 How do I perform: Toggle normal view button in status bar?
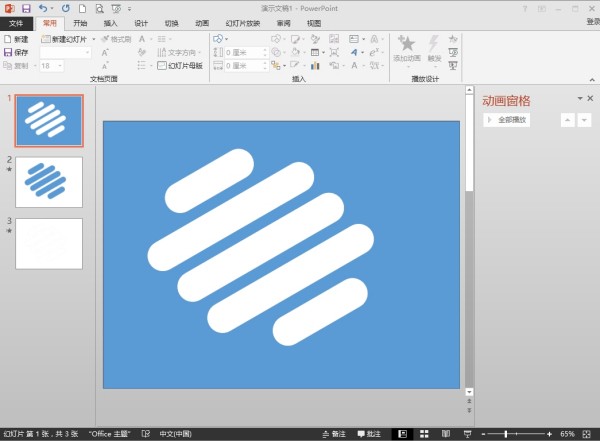coord(403,434)
